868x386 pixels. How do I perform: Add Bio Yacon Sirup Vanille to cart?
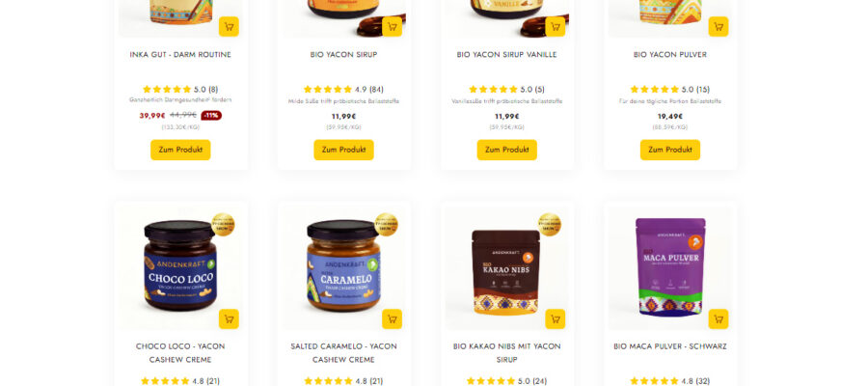pyautogui.click(x=556, y=27)
